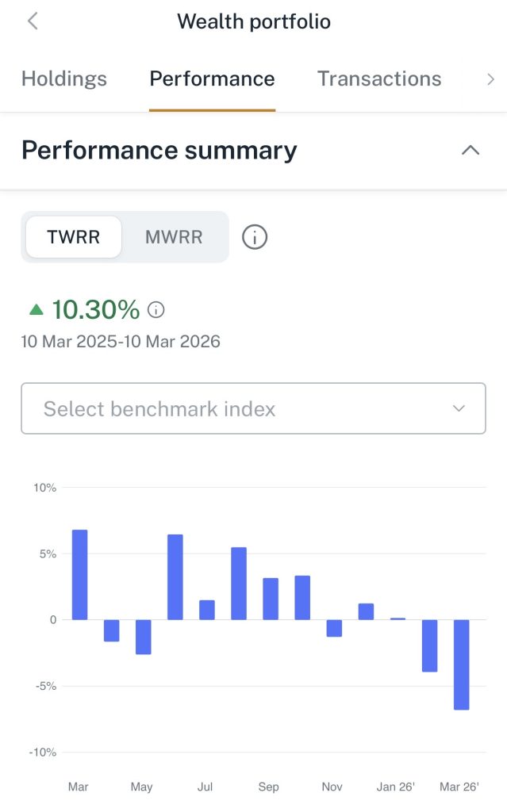Toggle the TWRR/MWRR switch control

click(123, 236)
